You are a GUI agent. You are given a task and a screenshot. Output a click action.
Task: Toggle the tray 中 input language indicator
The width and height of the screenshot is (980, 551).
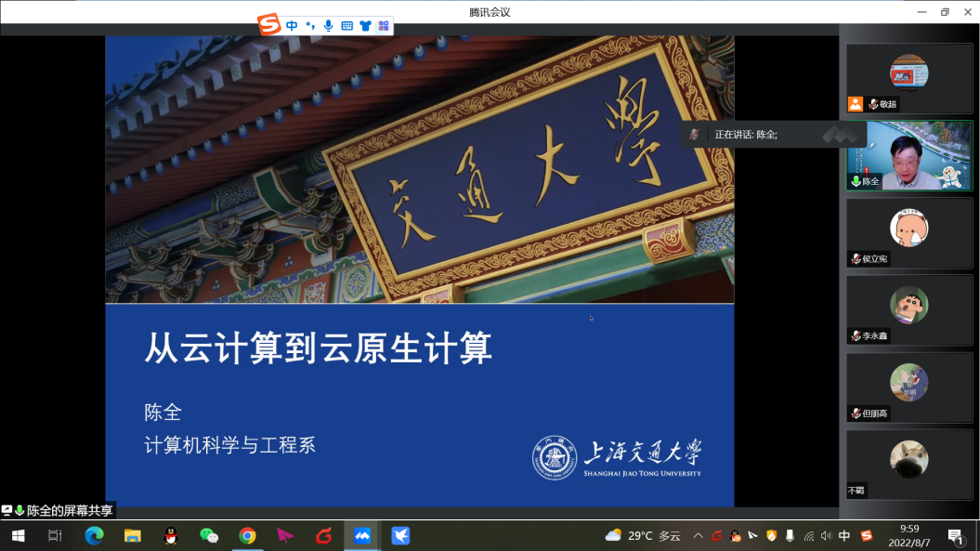click(844, 535)
